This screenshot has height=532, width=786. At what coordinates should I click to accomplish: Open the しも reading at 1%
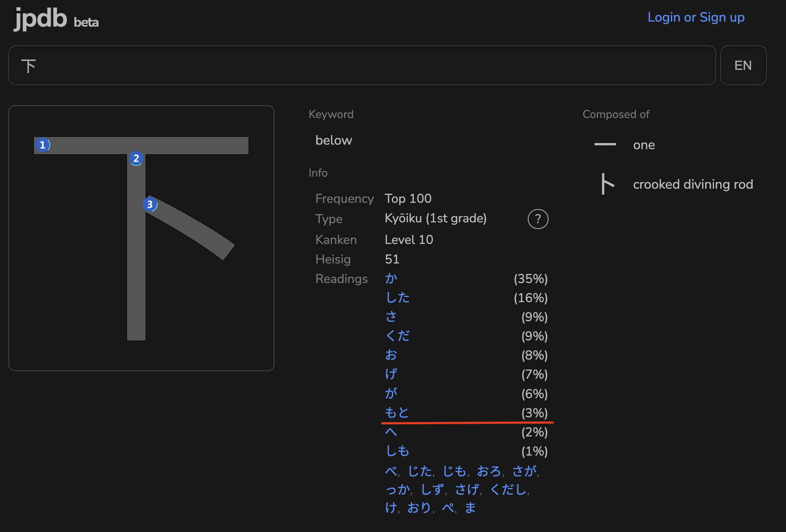(x=398, y=451)
